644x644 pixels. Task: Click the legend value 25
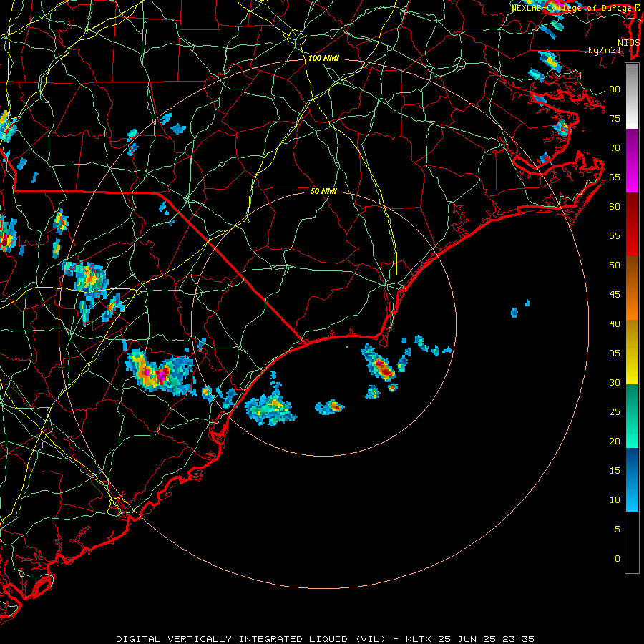point(615,412)
